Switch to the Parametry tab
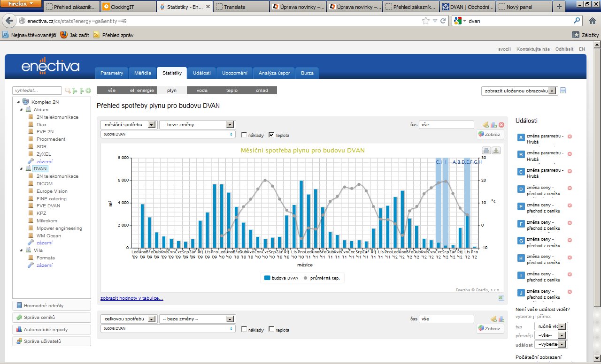601x364 pixels. point(111,73)
